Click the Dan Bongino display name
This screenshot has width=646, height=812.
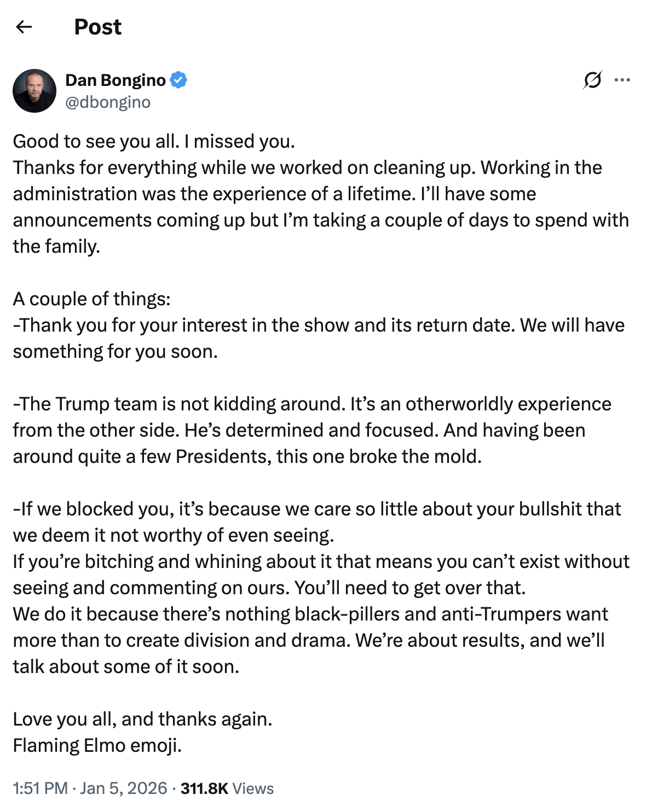tap(115, 80)
